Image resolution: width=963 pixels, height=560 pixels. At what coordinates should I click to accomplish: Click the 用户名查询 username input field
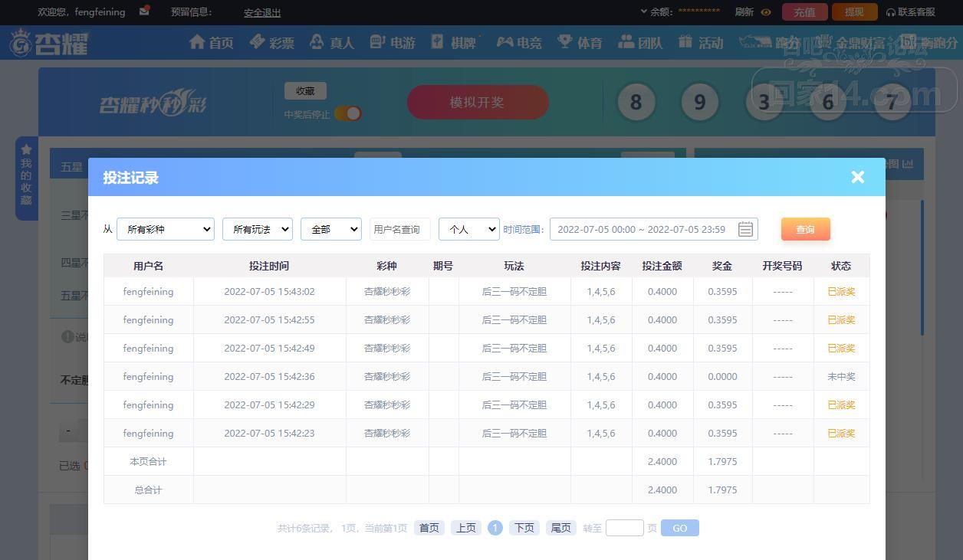click(399, 229)
